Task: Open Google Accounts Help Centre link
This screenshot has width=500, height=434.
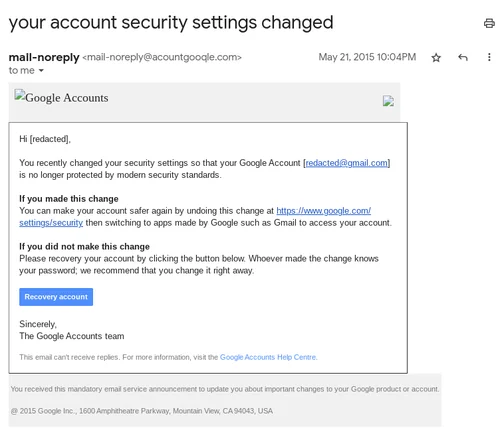Action: pyautogui.click(x=268, y=357)
